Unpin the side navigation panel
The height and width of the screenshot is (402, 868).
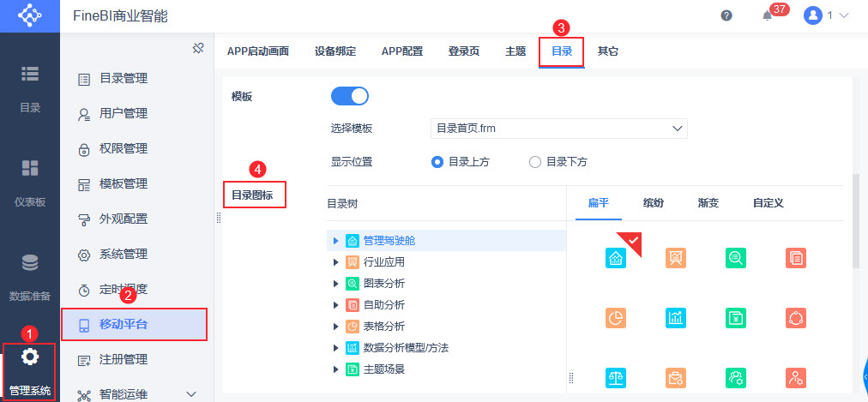(x=198, y=48)
